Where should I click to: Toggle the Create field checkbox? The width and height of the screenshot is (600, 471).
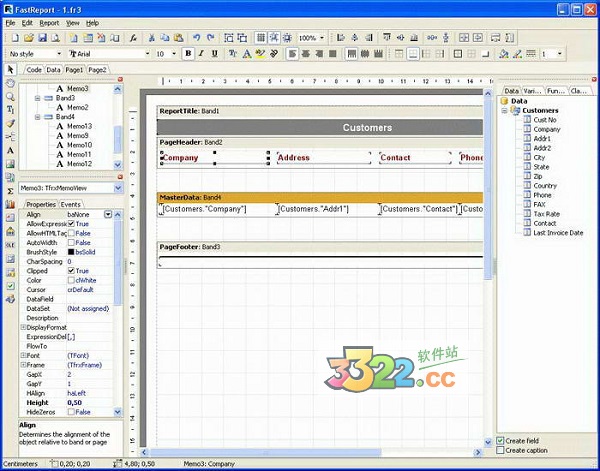click(502, 440)
